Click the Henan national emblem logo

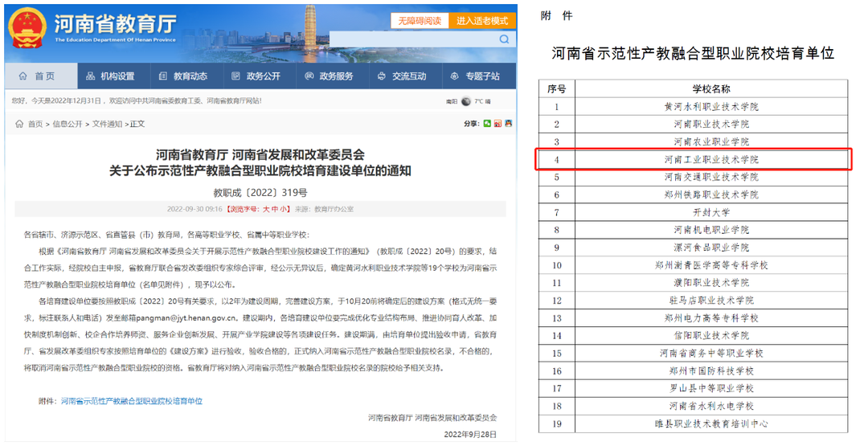27,28
